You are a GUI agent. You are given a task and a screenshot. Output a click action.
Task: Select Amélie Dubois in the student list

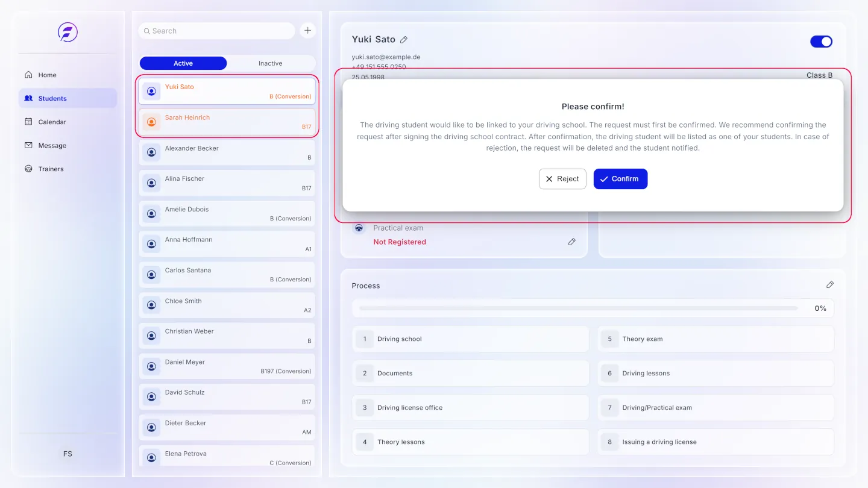[227, 213]
